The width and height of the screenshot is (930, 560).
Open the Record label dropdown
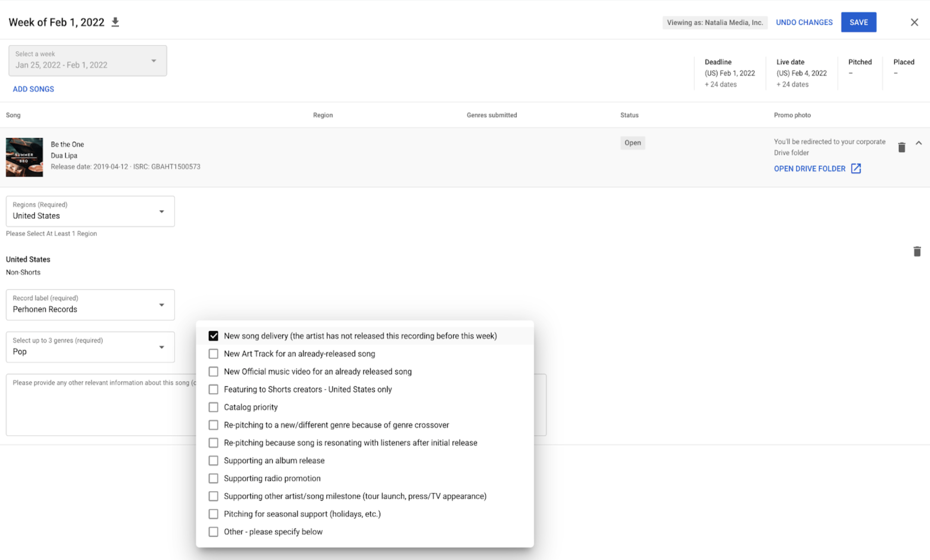(x=90, y=305)
